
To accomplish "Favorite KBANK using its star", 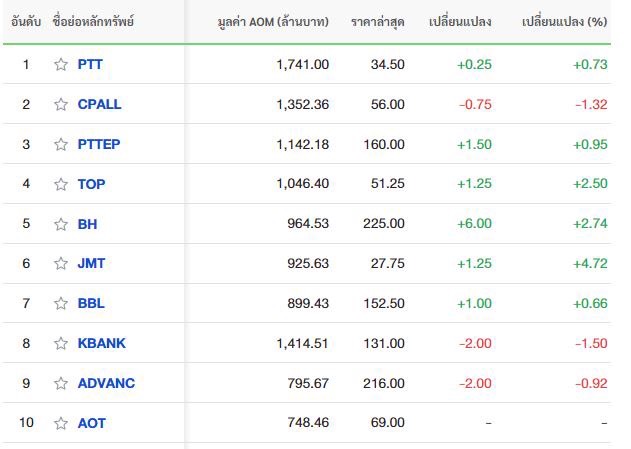I will coord(61,343).
